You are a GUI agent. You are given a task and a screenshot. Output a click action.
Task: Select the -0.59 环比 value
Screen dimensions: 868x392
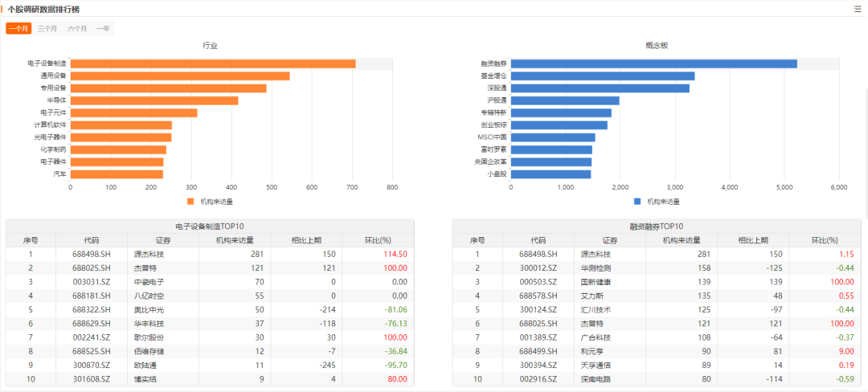pyautogui.click(x=845, y=378)
